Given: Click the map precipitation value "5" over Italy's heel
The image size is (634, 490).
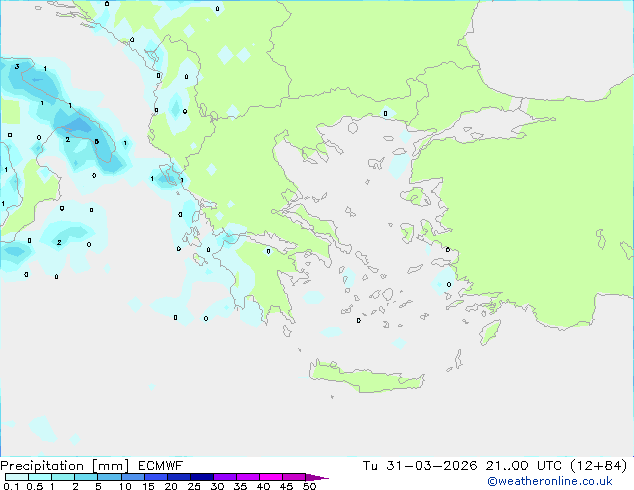Looking at the screenshot, I should [x=96, y=142].
